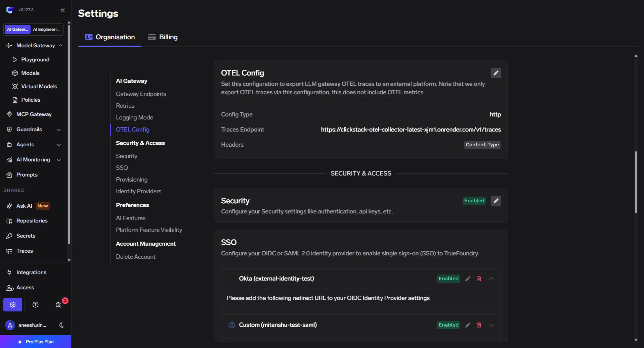Viewport: 644px width, 348px height.
Task: Click sidebar scroll-down arrow
Action: point(69,260)
